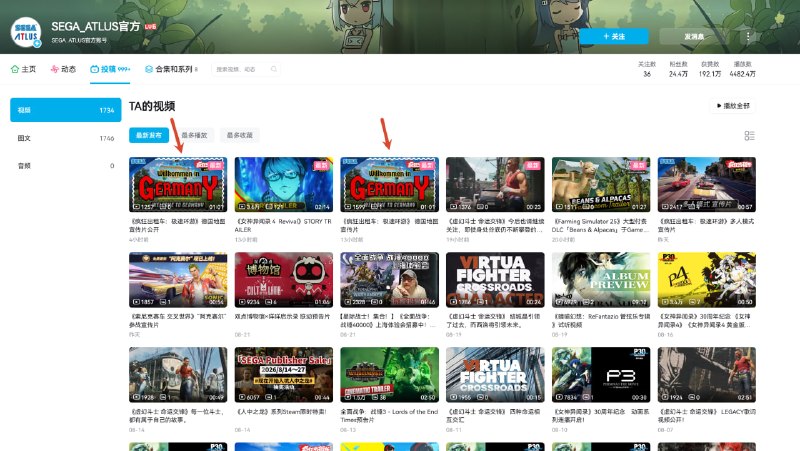Screen dimensions: 800x451
Task: Open the P3 anniversary thumbnail
Action: [x=601, y=374]
